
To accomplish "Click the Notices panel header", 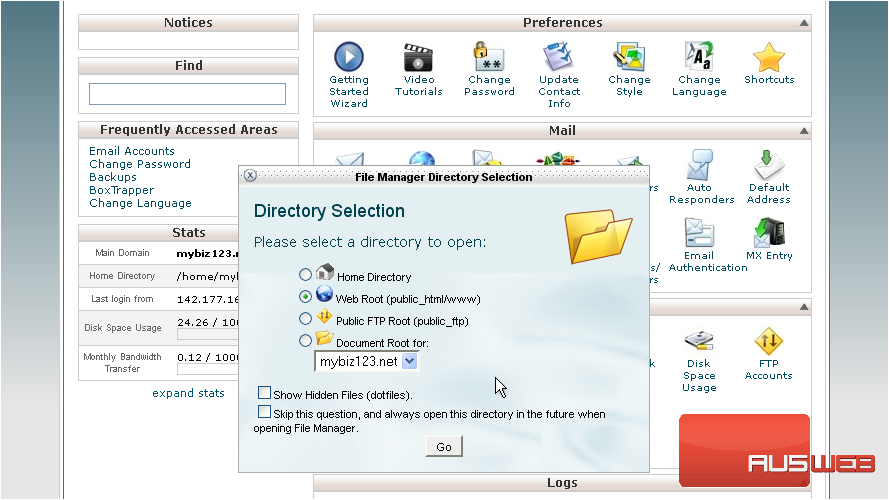I will coord(188,23).
